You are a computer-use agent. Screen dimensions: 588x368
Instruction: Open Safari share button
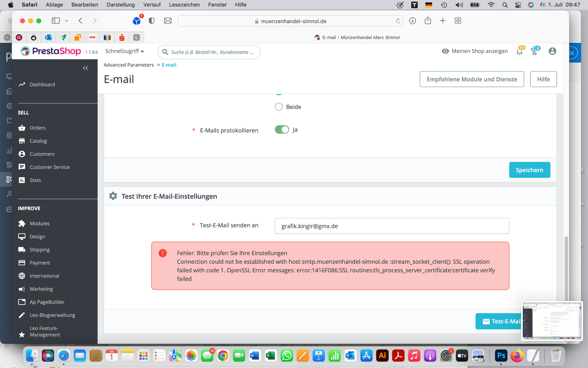tap(428, 21)
